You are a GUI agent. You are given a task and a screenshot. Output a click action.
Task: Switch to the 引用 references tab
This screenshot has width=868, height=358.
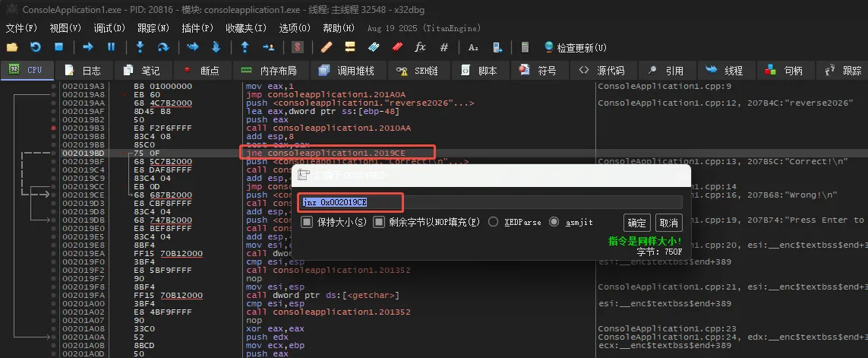pyautogui.click(x=667, y=71)
